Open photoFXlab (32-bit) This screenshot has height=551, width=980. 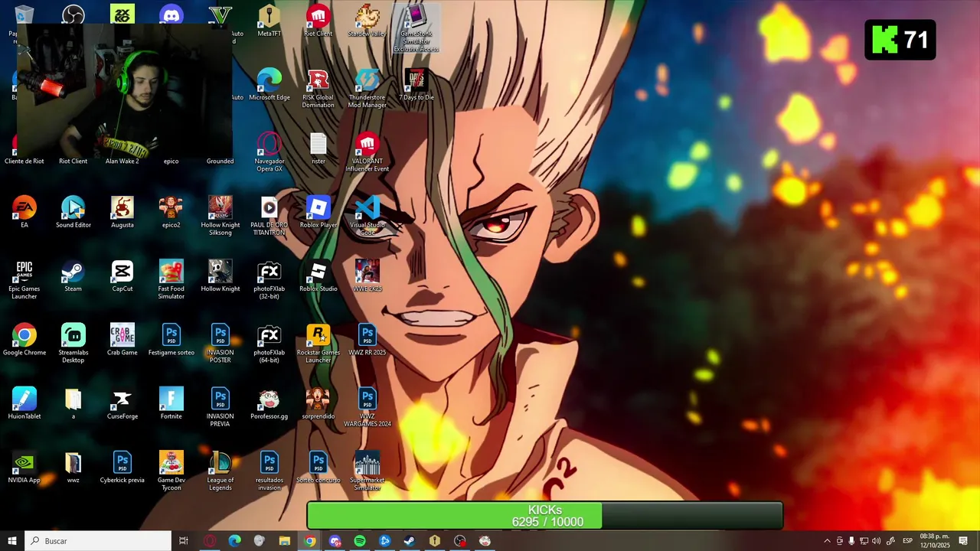tap(269, 280)
